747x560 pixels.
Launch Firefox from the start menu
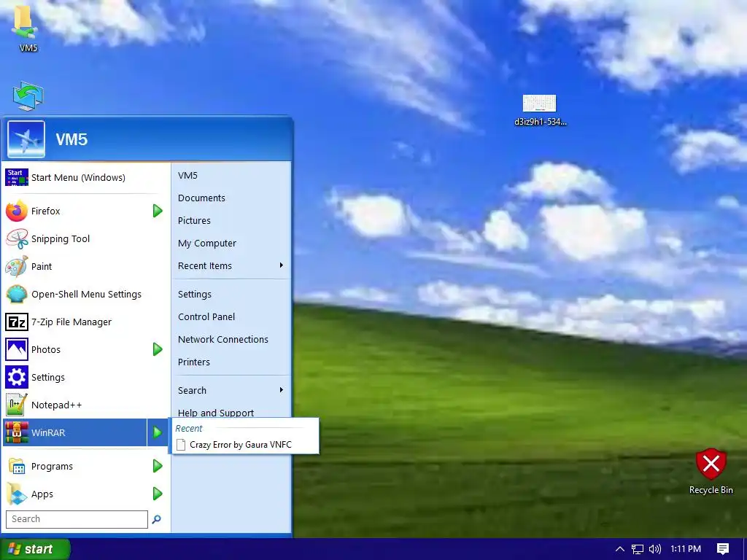[x=75, y=211]
